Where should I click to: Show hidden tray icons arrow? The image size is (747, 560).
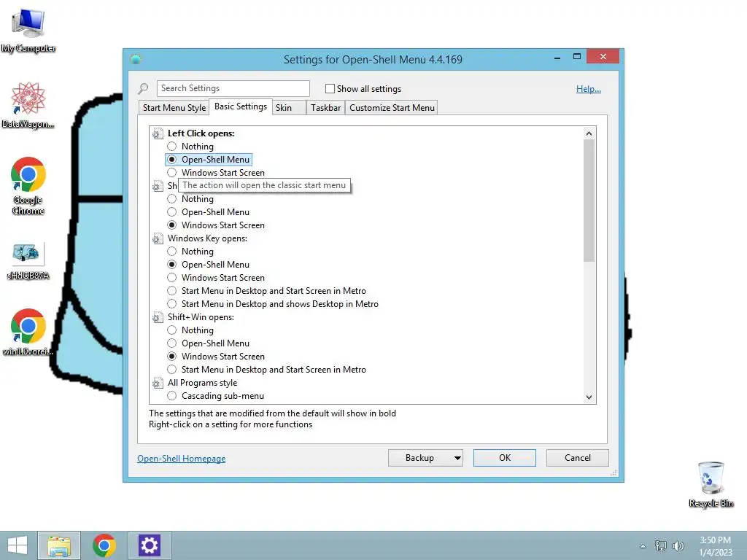[x=643, y=546]
